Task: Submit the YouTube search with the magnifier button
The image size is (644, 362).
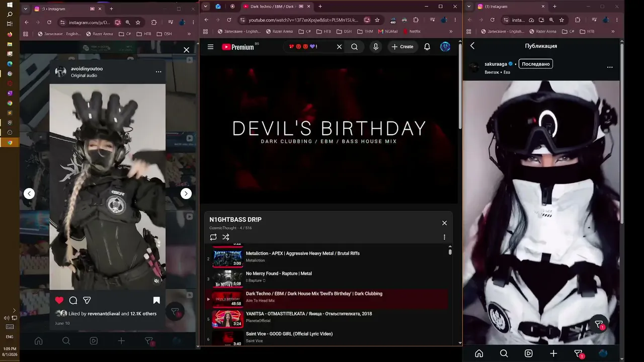Action: [x=355, y=47]
